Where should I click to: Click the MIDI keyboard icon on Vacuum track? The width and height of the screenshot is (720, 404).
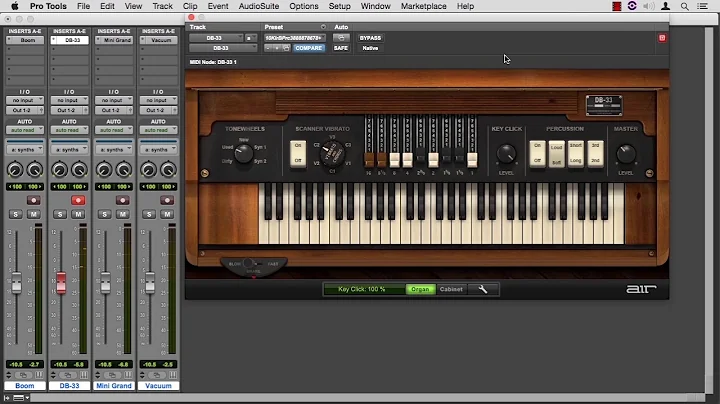(173, 375)
